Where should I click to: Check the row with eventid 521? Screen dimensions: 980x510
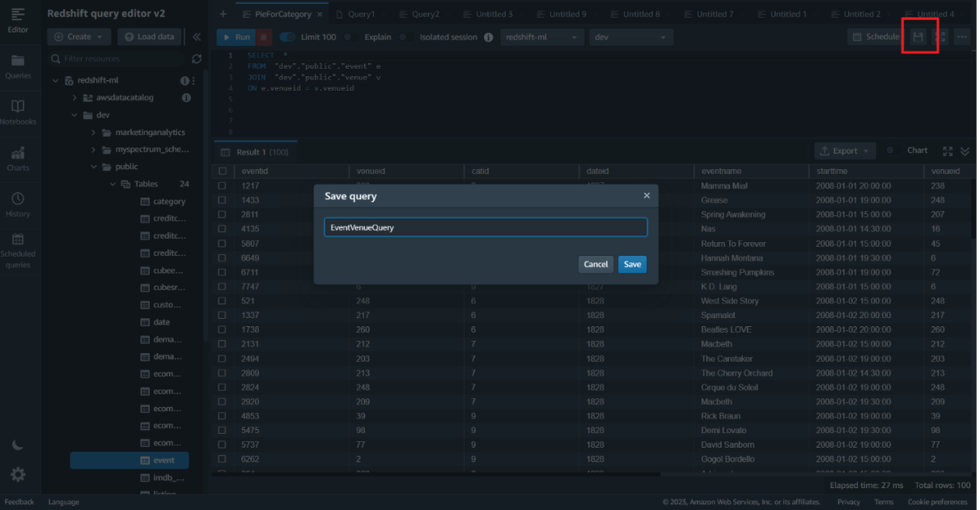click(x=223, y=301)
